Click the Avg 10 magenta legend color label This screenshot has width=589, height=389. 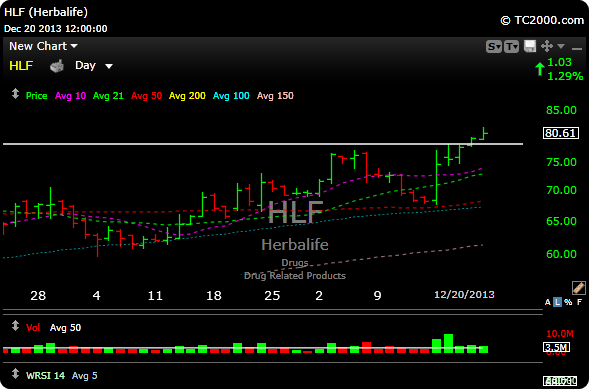point(70,96)
